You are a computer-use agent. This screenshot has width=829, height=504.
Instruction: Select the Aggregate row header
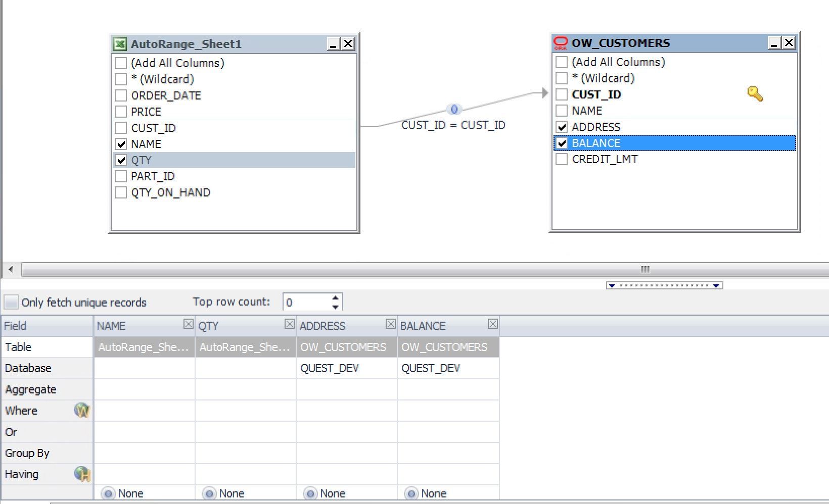click(x=47, y=389)
